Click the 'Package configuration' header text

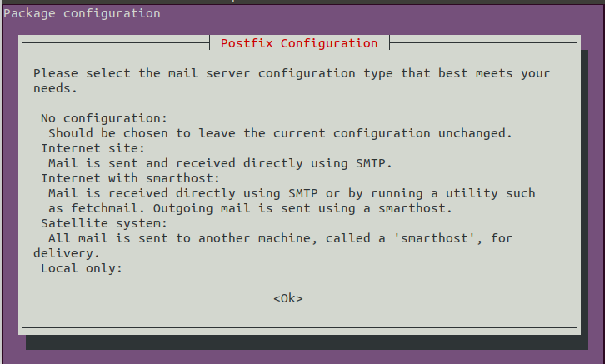click(82, 13)
